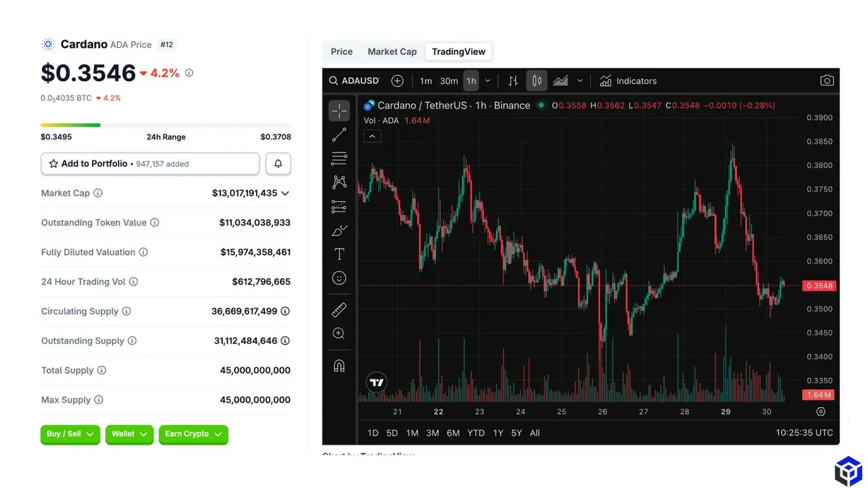The height and width of the screenshot is (488, 868).
Task: Open the XABCD Pattern tool
Action: coord(339,182)
